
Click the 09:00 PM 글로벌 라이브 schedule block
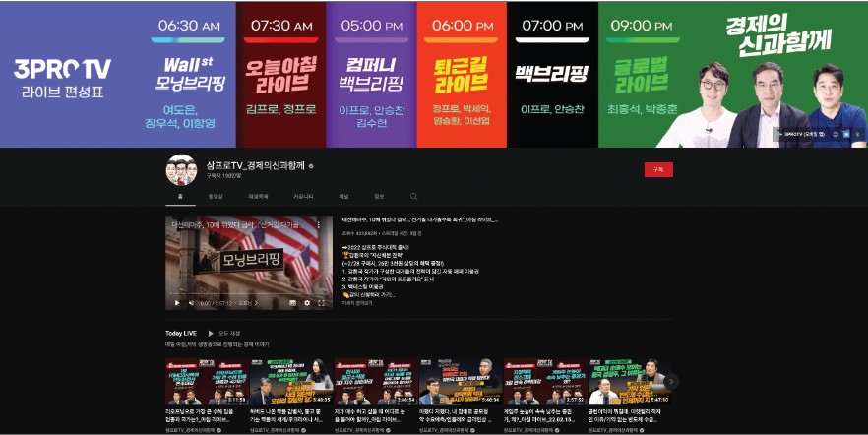pos(641,74)
